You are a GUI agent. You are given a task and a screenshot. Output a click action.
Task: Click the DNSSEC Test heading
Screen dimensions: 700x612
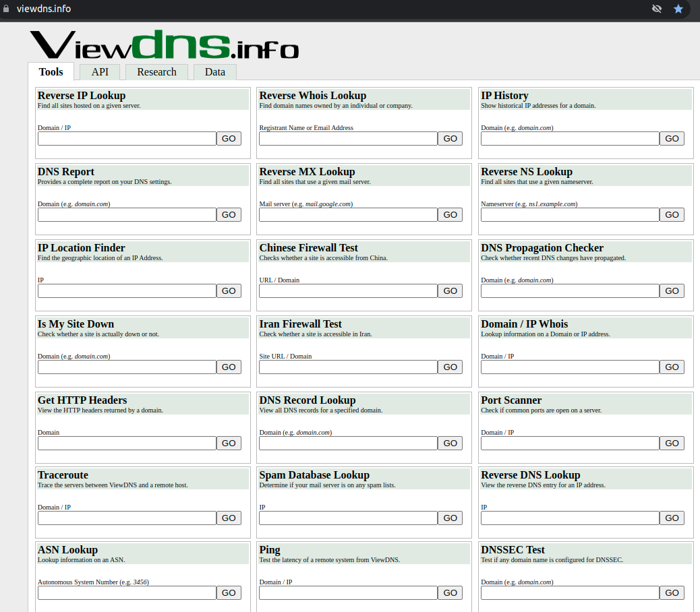point(513,549)
